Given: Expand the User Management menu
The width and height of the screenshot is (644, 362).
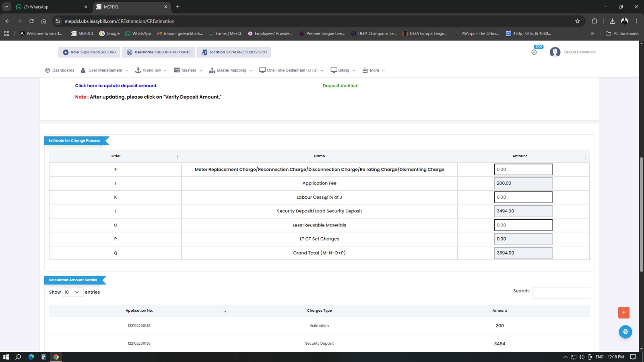Looking at the screenshot, I should point(105,70).
